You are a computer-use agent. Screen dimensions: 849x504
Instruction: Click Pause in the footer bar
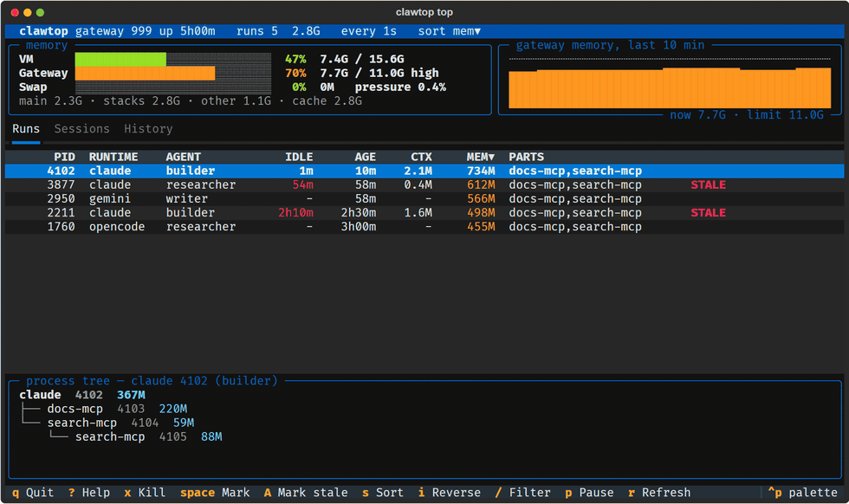point(590,493)
